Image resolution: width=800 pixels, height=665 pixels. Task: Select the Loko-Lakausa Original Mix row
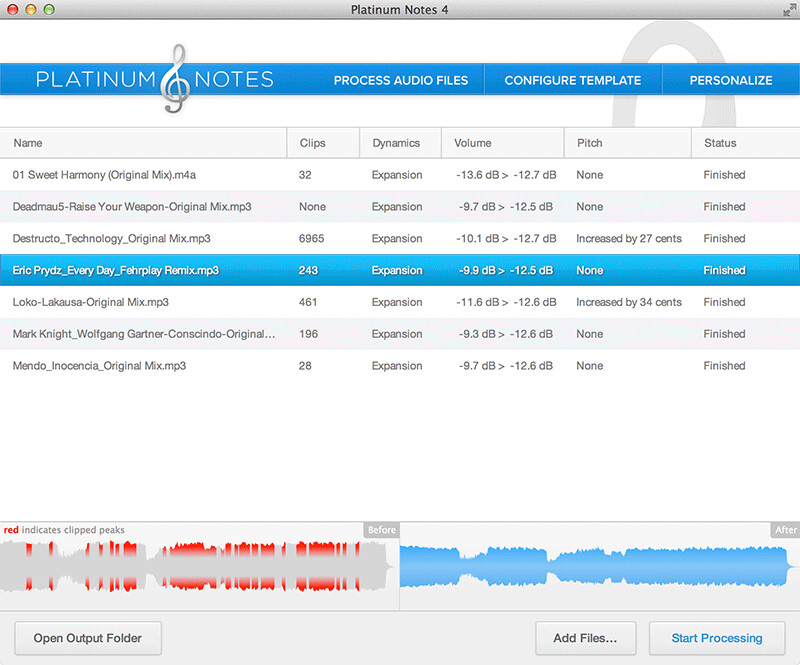click(90, 302)
